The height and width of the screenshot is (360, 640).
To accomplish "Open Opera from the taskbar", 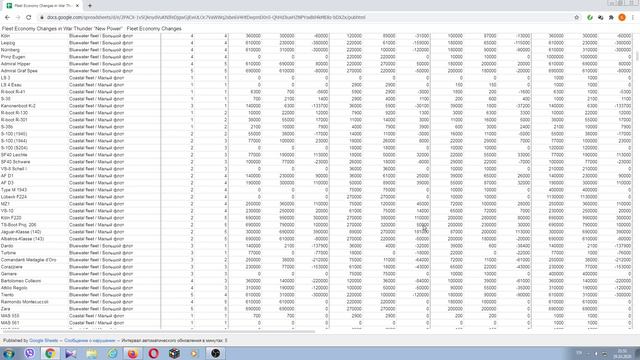I will tap(153, 353).
